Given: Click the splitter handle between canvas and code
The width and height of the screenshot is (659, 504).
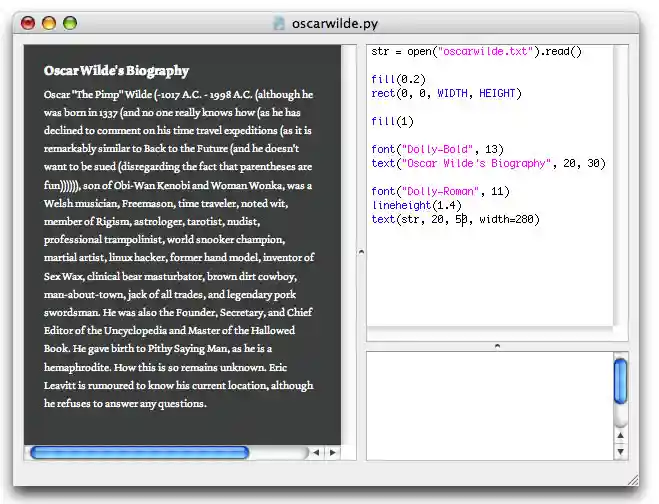Looking at the screenshot, I should click(361, 251).
